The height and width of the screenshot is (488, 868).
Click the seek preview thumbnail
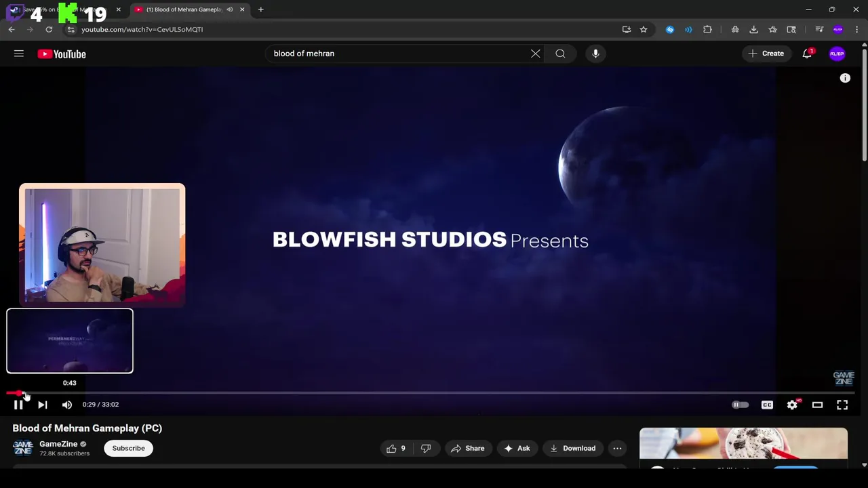[70, 341]
